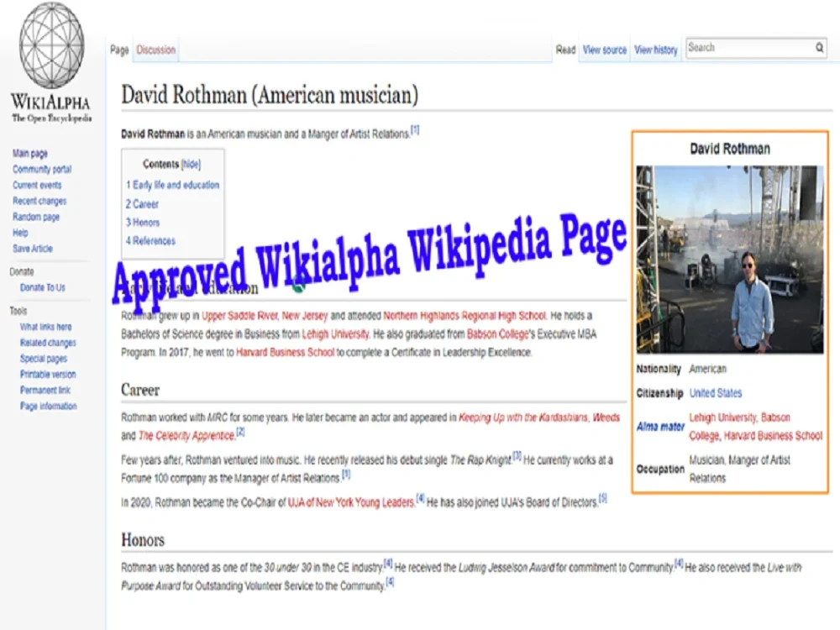
Task: Click Save Article in sidebar
Action: (33, 249)
